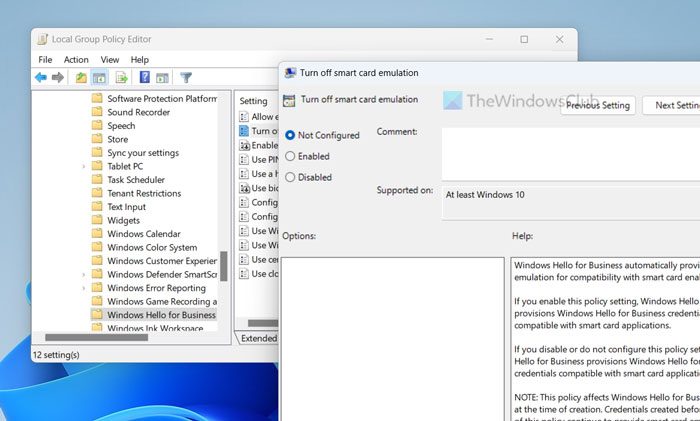Click the Task Scheduler folder icon

97,179
